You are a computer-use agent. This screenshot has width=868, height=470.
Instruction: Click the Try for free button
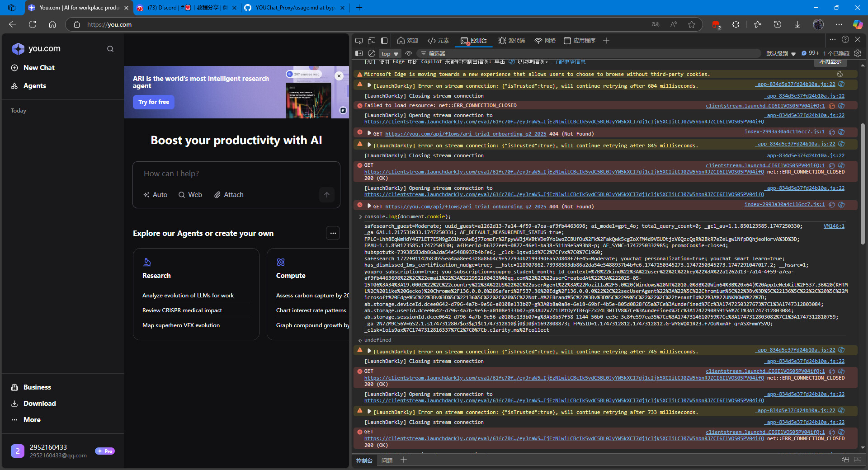coord(154,102)
